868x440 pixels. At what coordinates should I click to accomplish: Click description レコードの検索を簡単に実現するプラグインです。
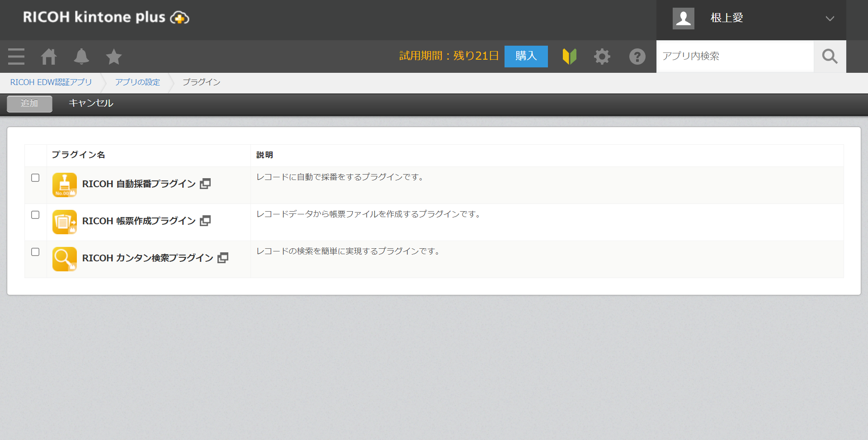point(349,251)
